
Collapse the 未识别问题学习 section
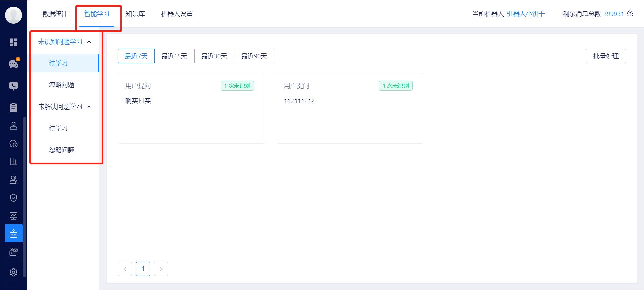point(89,42)
